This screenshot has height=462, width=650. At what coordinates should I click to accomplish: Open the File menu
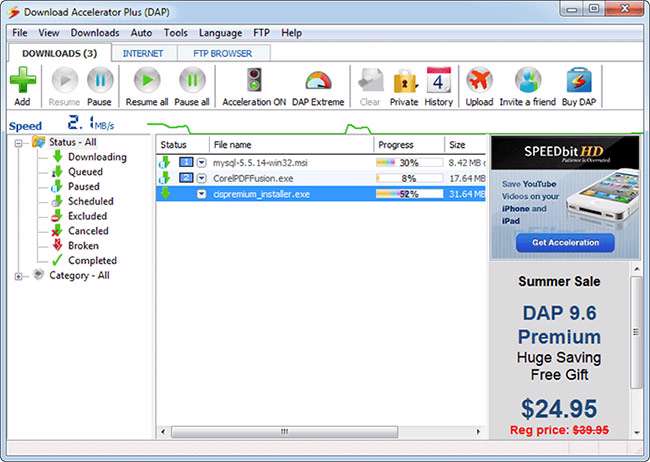(x=20, y=33)
